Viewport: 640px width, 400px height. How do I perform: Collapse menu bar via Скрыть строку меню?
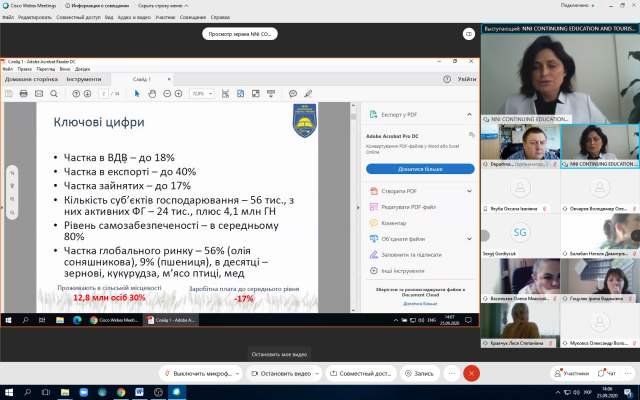coord(163,6)
